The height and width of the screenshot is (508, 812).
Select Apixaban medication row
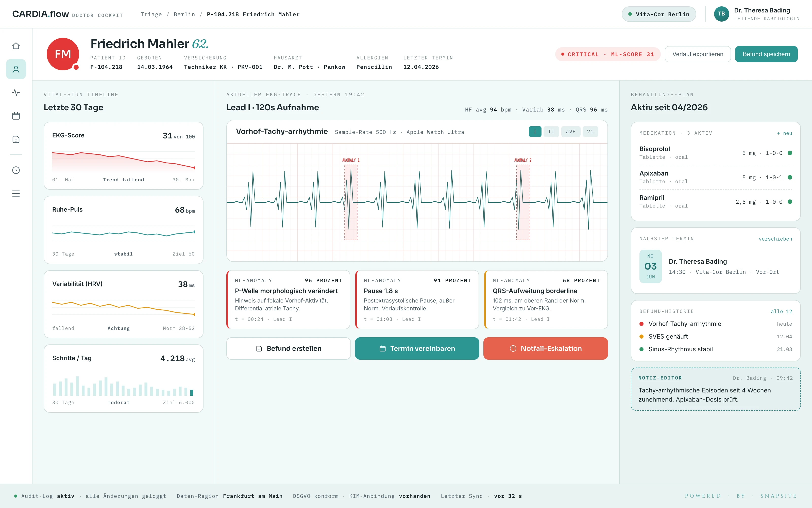click(716, 177)
